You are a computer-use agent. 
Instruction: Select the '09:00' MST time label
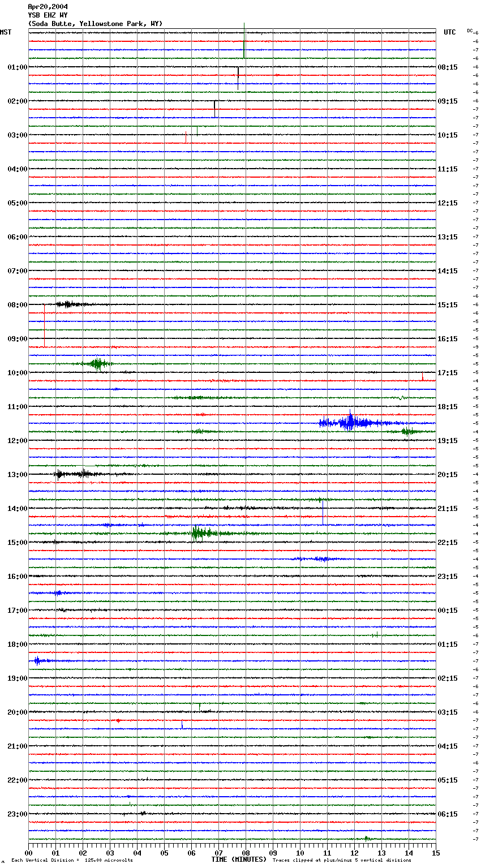18,339
